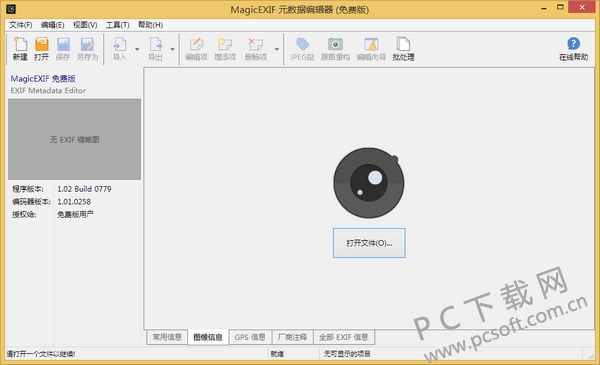
Task: Click the MagicEXIF title bar app icon
Action: [x=11, y=8]
